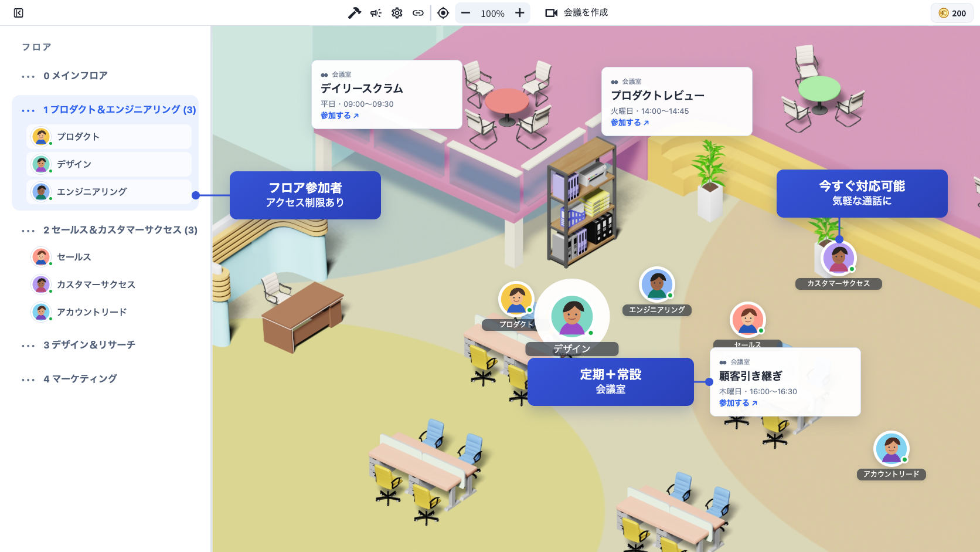The image size is (980, 552).
Task: Open options dots for 3 デザイン&リサーチ
Action: 28,346
